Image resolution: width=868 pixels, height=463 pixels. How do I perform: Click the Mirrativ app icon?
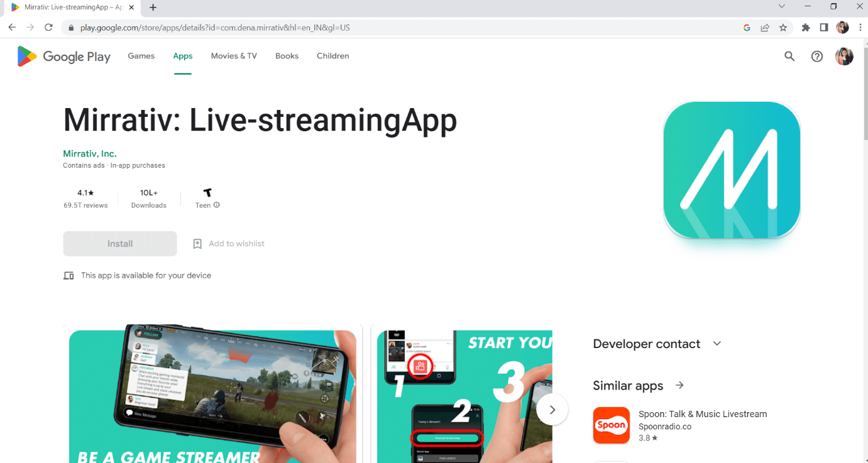click(732, 170)
